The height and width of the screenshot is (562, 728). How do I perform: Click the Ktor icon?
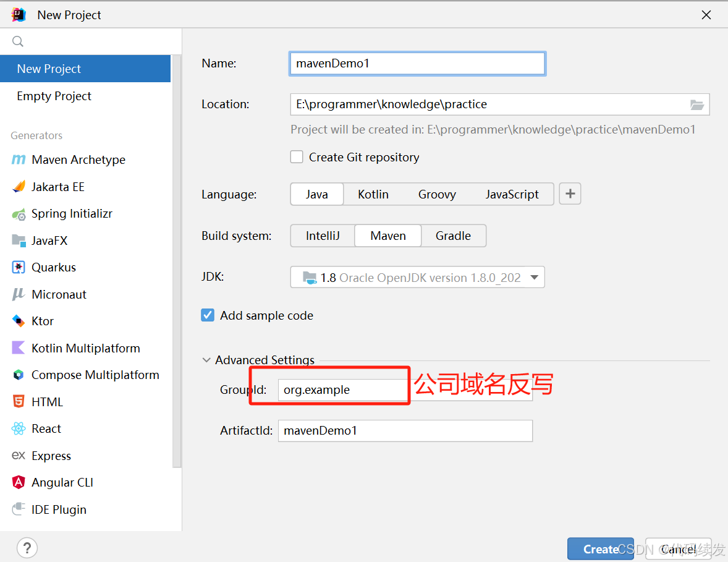(x=19, y=321)
